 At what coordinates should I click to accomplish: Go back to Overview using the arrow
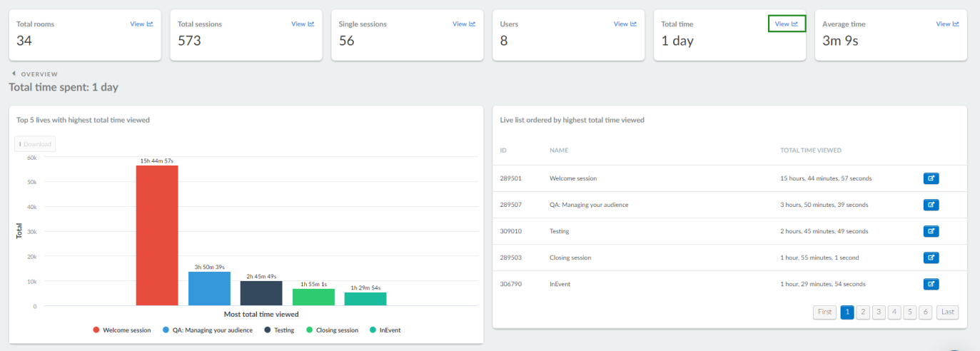click(x=14, y=73)
